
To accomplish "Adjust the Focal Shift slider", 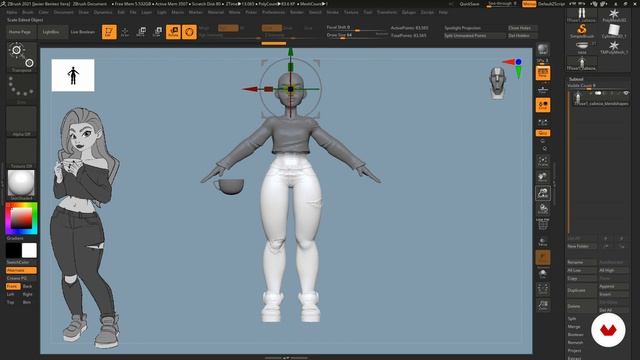I will 357,27.
